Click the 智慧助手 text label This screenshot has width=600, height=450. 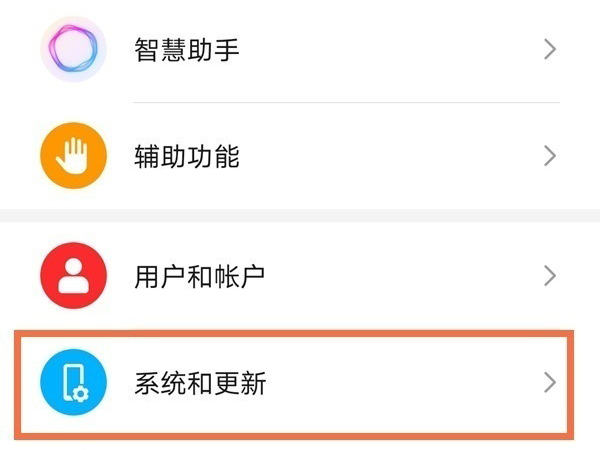tap(187, 49)
